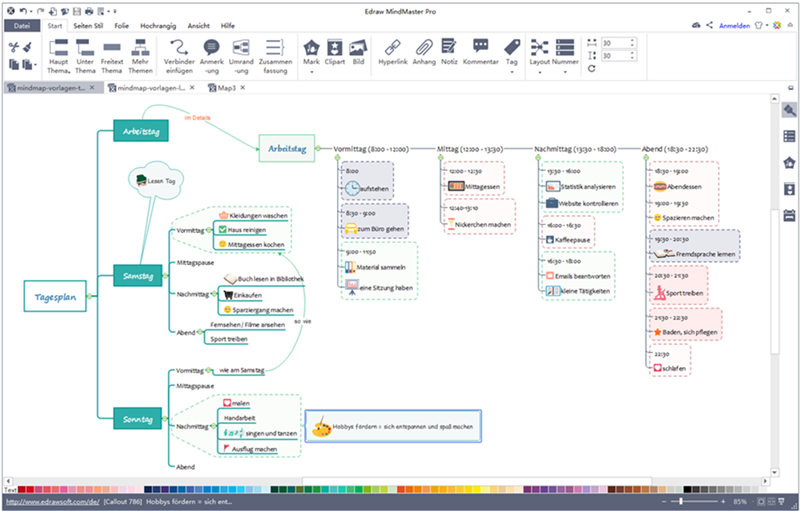Collapse the Samstag branch node
Screen dimensions: 800x511
point(163,277)
